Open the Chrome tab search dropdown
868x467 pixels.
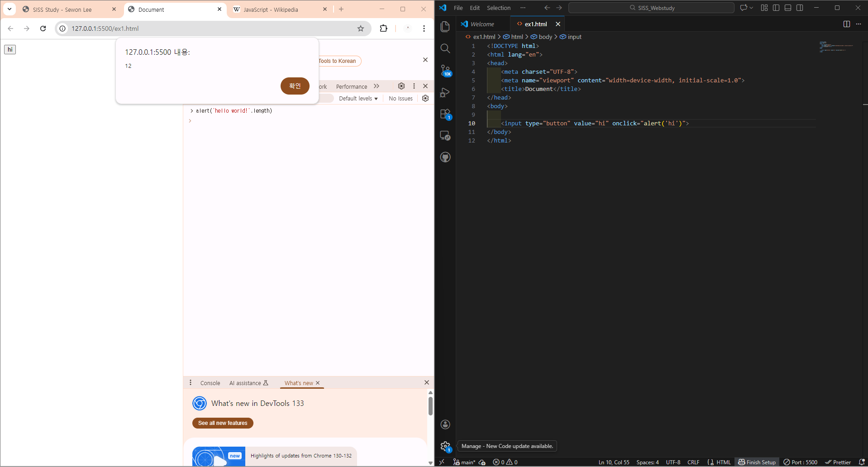10,9
